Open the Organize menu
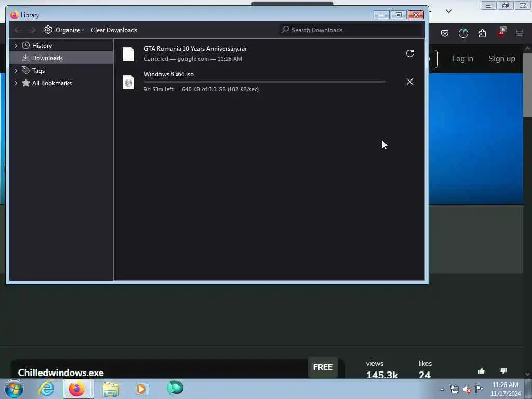 click(x=64, y=30)
